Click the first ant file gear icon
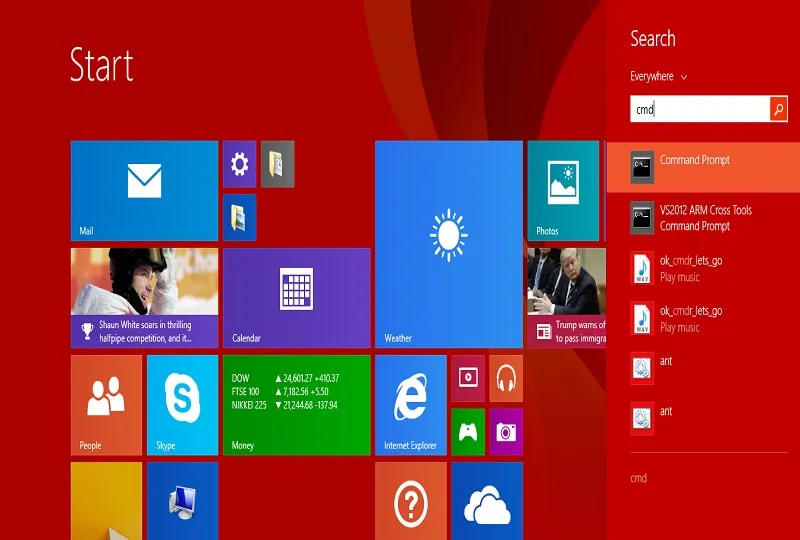The width and height of the screenshot is (800, 540). (x=642, y=368)
